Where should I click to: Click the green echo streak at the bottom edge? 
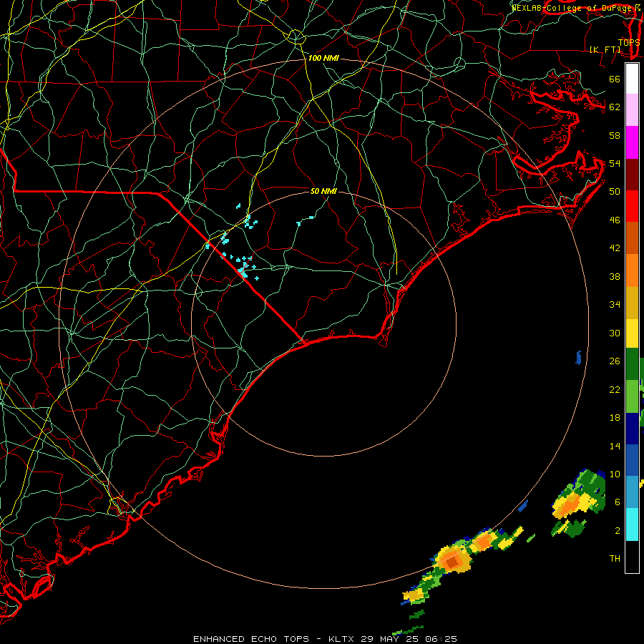pyautogui.click(x=409, y=630)
